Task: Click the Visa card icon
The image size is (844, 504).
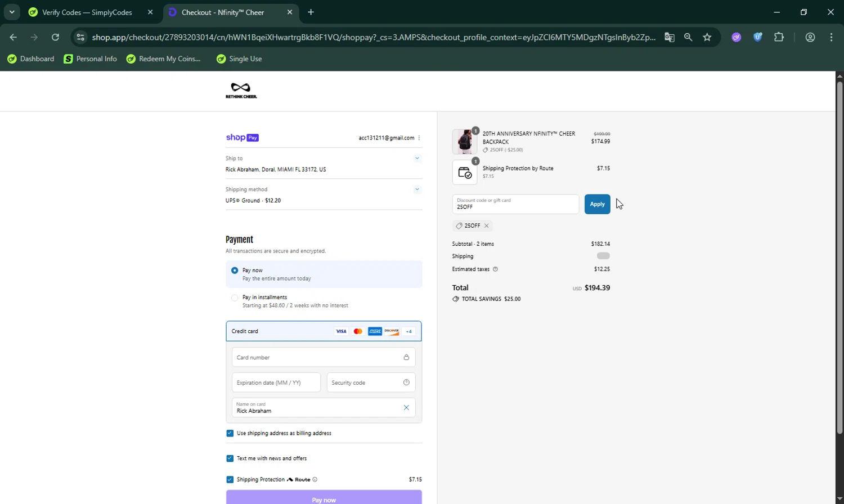Action: click(341, 331)
